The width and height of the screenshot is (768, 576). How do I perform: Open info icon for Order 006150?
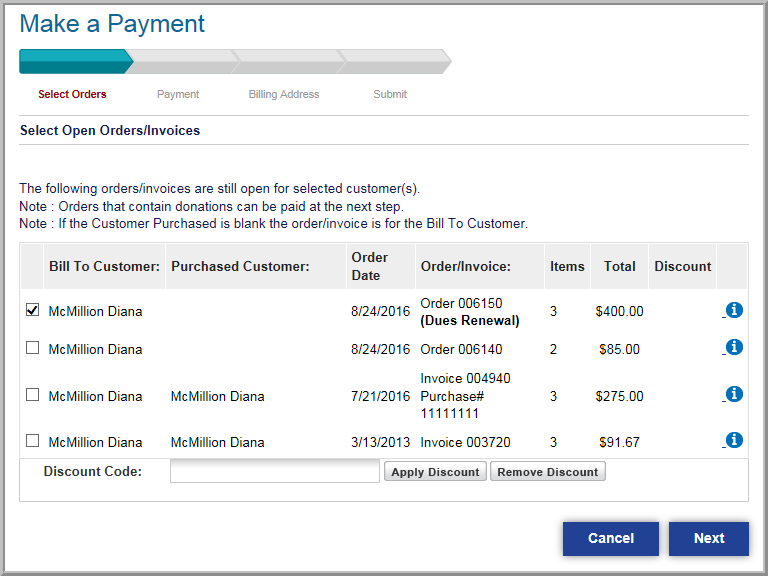(x=734, y=310)
